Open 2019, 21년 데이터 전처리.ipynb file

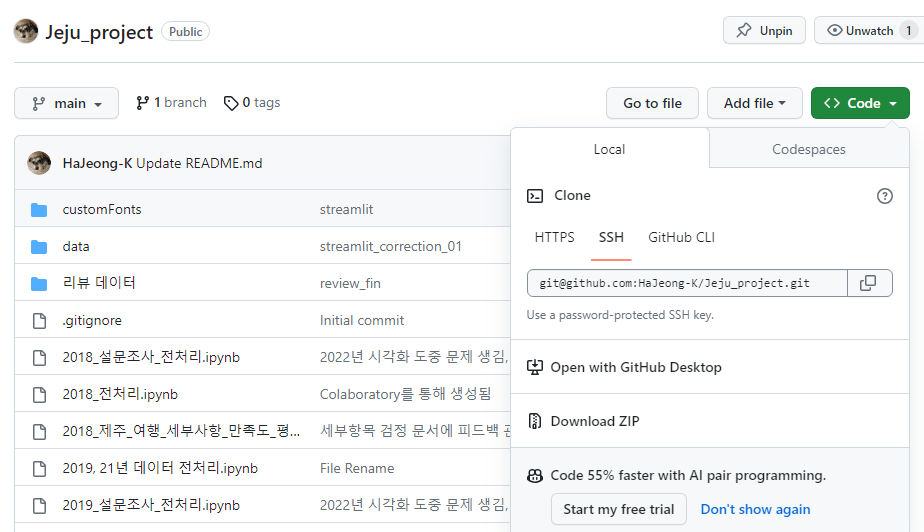pyautogui.click(x=160, y=468)
